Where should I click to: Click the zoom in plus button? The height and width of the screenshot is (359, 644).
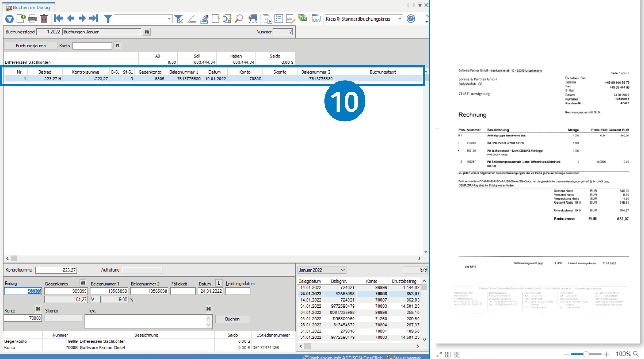[x=606, y=354]
